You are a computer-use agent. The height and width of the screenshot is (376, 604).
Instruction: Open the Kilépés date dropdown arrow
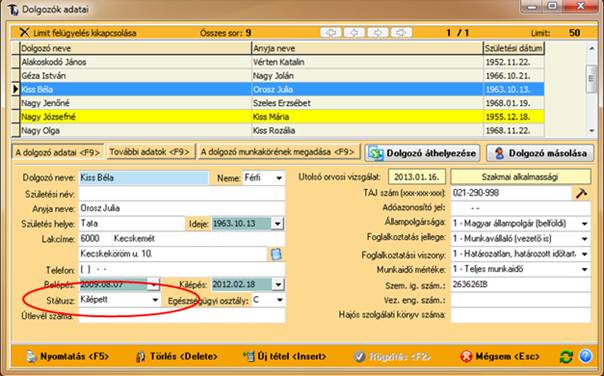(x=278, y=284)
